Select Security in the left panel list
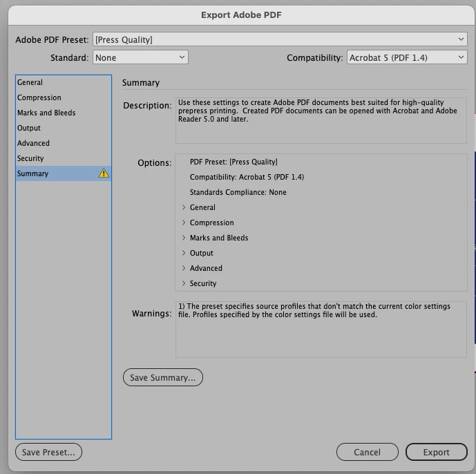This screenshot has width=476, height=474. [x=64, y=158]
